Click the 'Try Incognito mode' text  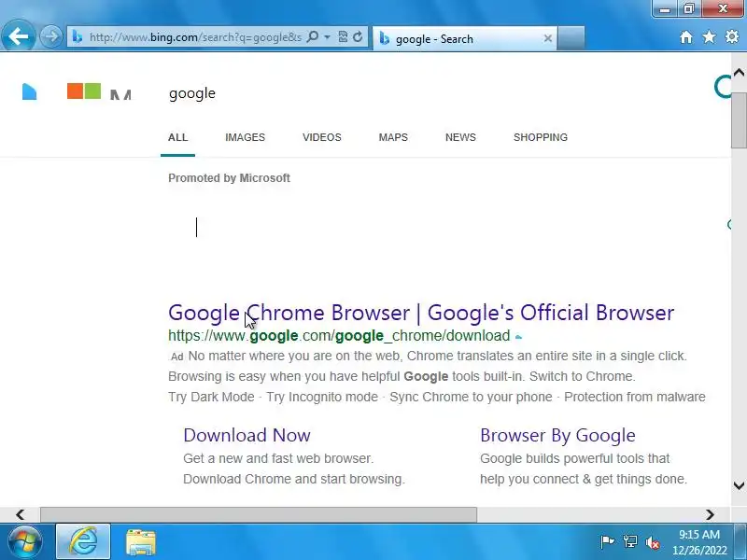(322, 398)
